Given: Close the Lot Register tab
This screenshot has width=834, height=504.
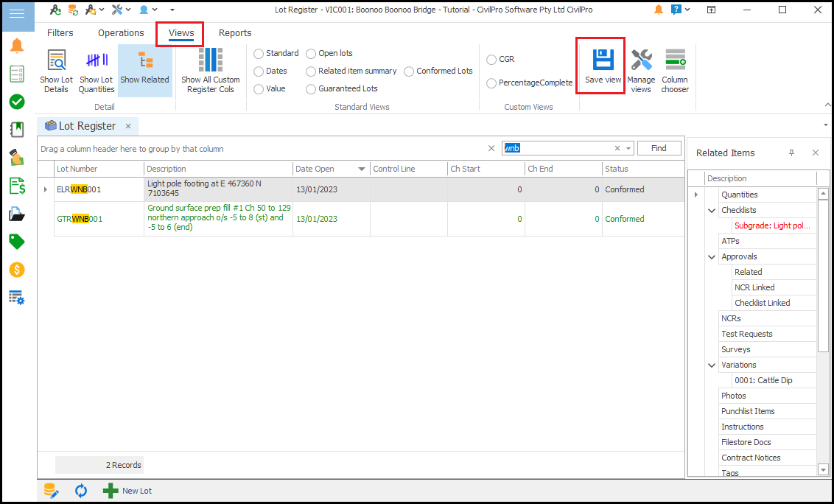Looking at the screenshot, I should click(128, 126).
